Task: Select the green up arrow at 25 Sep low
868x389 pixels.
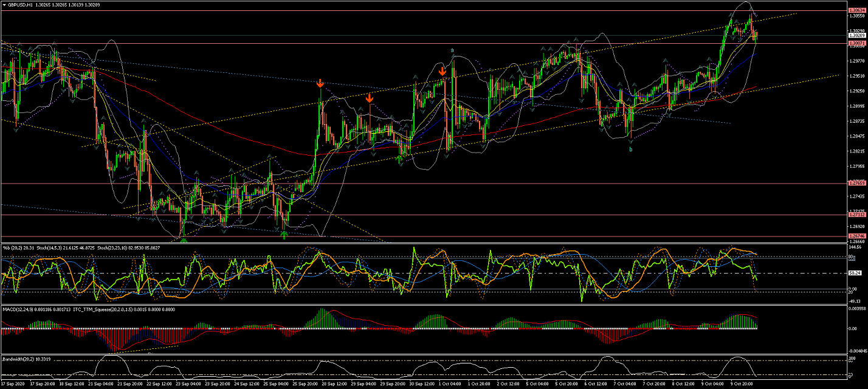Action: coord(284,234)
